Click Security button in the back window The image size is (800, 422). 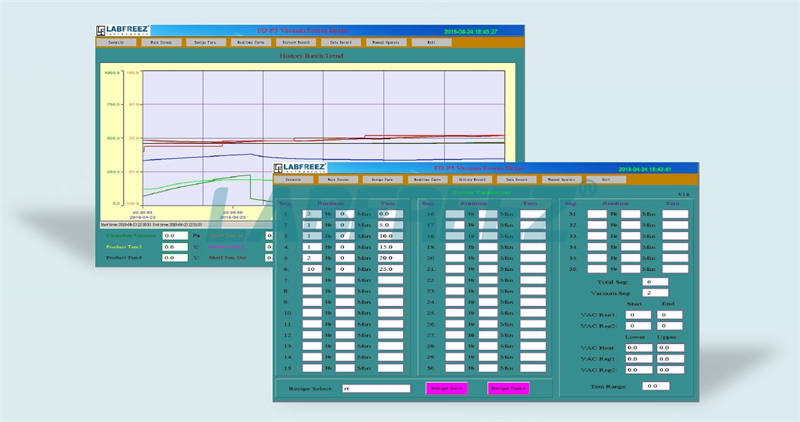(x=114, y=44)
